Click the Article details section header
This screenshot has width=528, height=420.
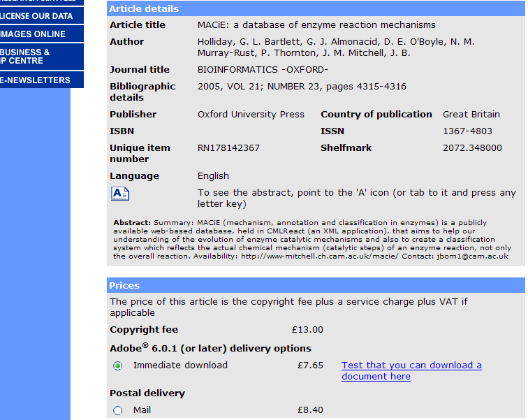click(x=144, y=9)
